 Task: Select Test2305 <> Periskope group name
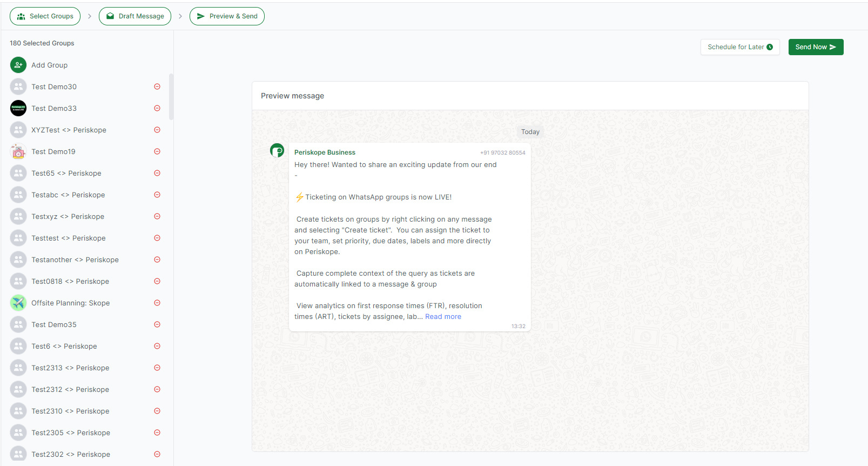tap(71, 432)
